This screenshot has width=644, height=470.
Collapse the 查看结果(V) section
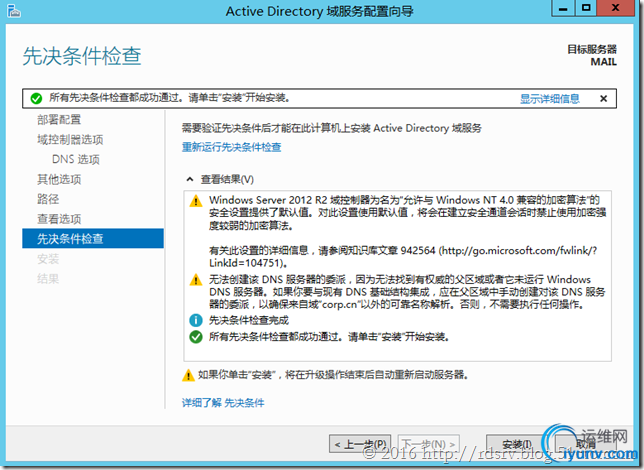pyautogui.click(x=190, y=179)
